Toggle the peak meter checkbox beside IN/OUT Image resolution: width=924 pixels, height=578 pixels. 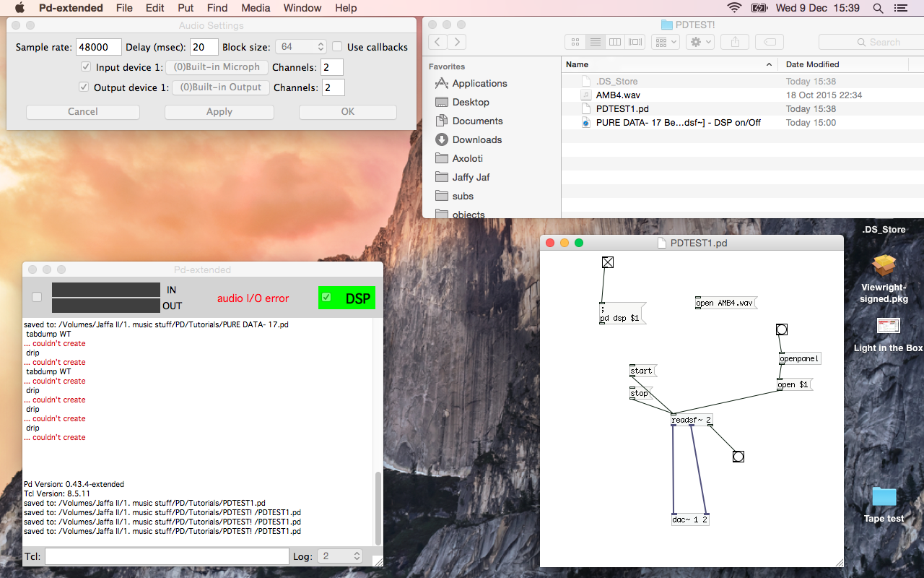(37, 297)
